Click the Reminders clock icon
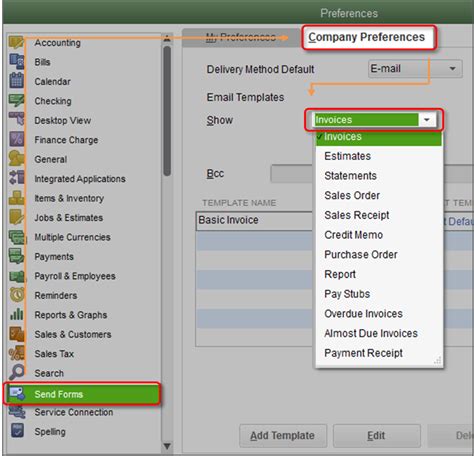Viewport: 474px width, 456px height. click(x=16, y=295)
